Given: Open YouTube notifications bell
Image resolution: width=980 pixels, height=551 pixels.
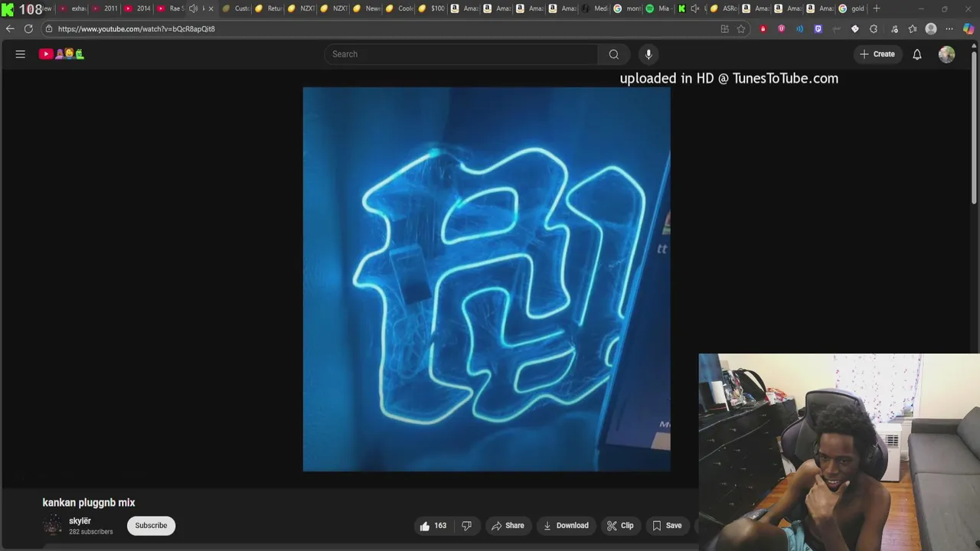Looking at the screenshot, I should coord(916,54).
